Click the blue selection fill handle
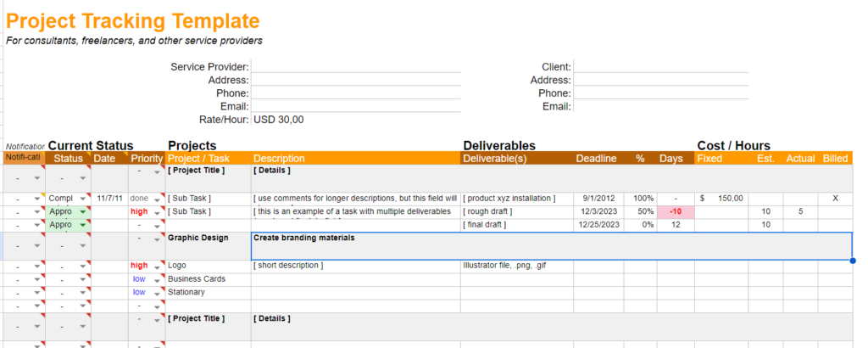This screenshot has height=348, width=868. click(x=852, y=260)
